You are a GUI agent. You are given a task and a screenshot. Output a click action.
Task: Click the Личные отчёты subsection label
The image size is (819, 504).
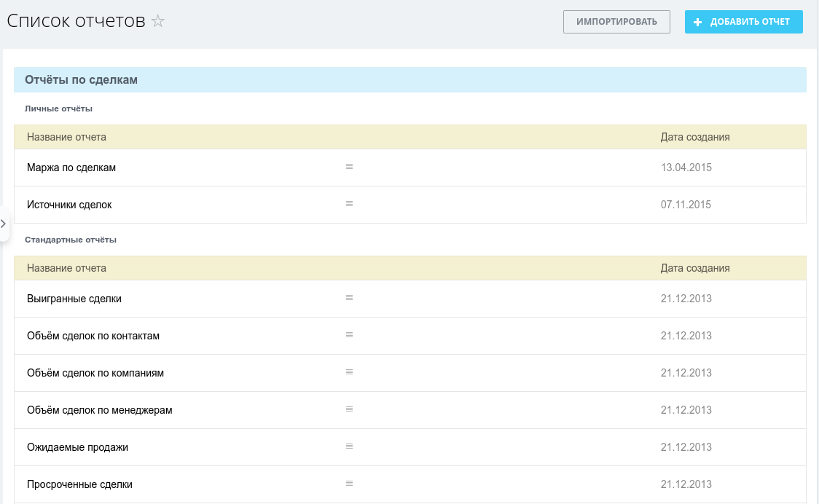pos(58,109)
